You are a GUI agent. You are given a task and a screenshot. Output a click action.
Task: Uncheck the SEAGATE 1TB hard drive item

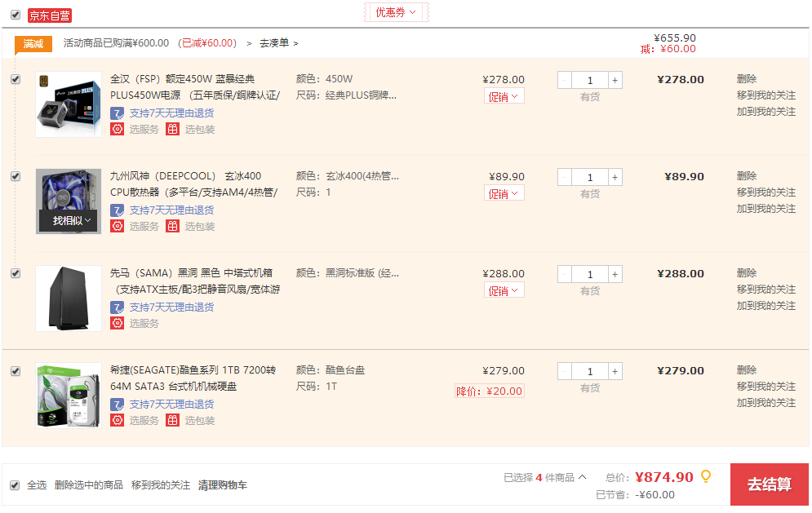point(16,371)
